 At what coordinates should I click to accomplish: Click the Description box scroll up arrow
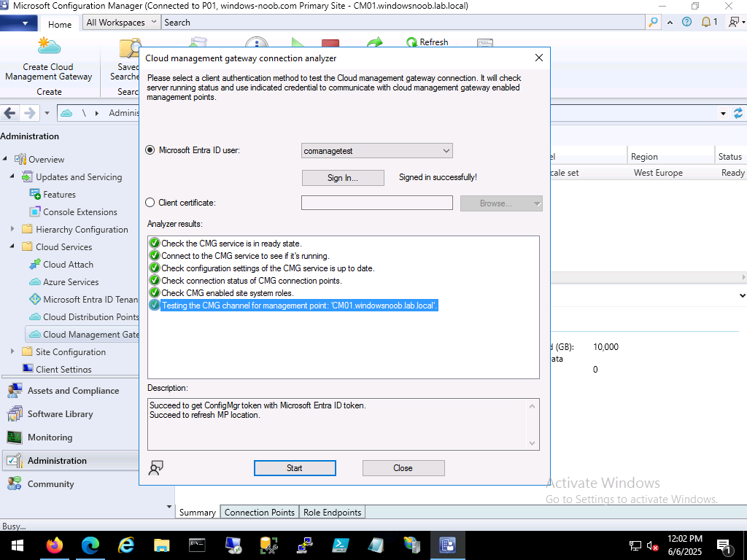[532, 406]
